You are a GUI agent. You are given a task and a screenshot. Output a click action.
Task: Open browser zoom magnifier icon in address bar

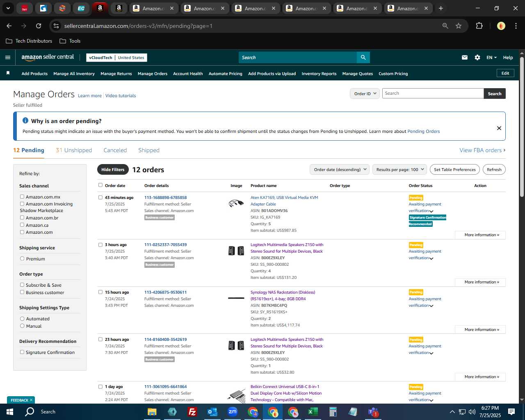pyautogui.click(x=445, y=26)
